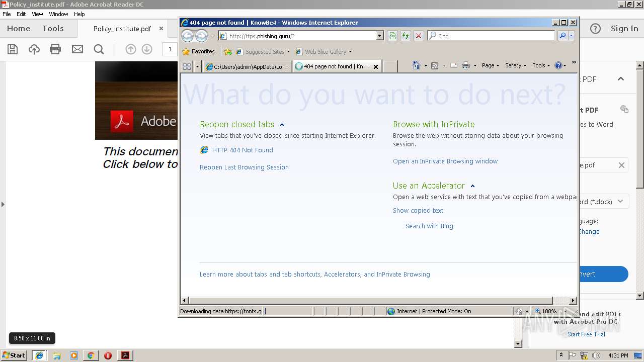Click the Windows Explorer folder taskbar icon
The height and width of the screenshot is (362, 644).
point(57,355)
